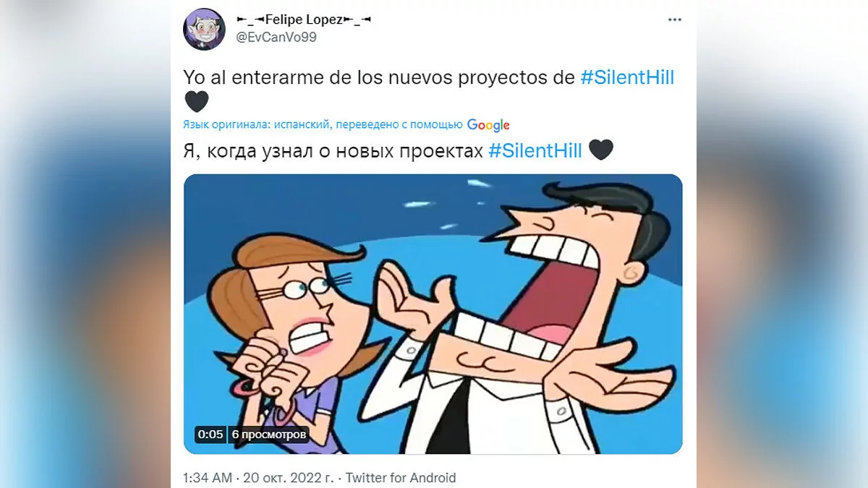Click the Google translate logo
This screenshot has height=488, width=868.
pos(488,125)
